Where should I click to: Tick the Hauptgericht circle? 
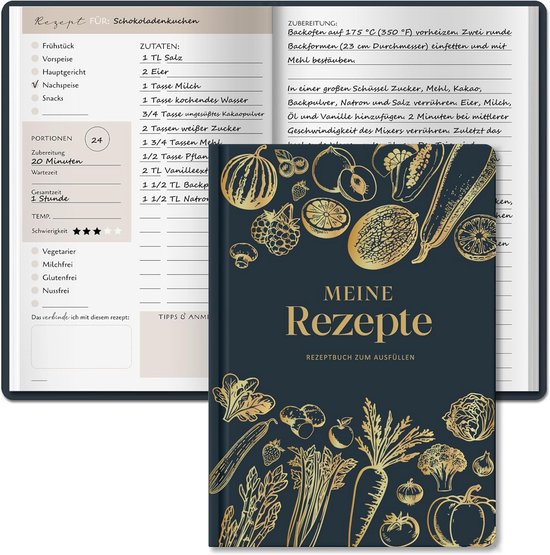(35, 71)
